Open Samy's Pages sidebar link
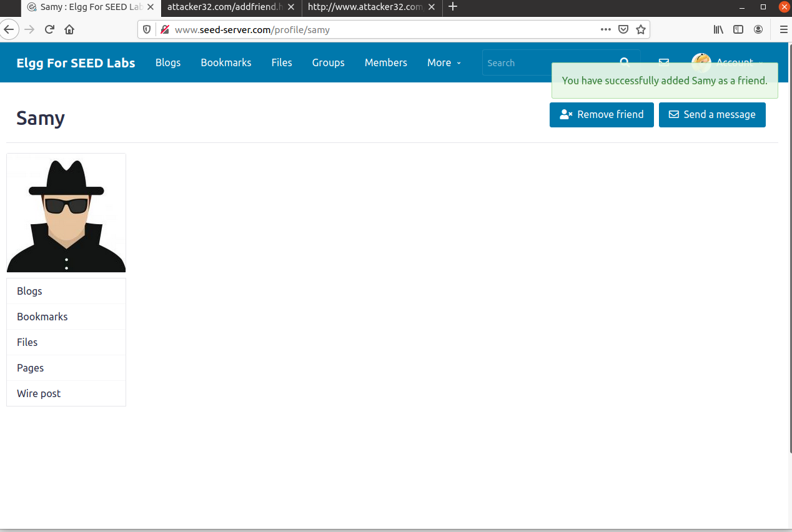 point(66,368)
